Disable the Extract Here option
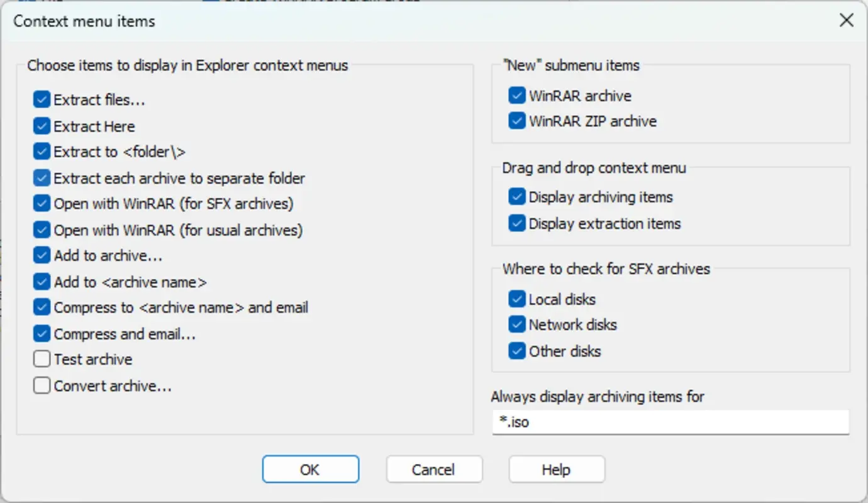Image resolution: width=868 pixels, height=503 pixels. coord(41,126)
